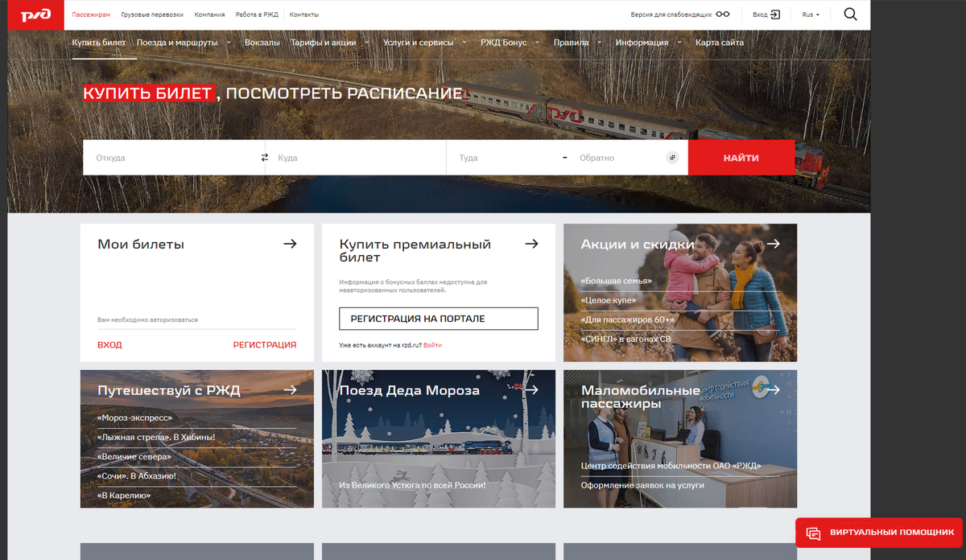The image size is (966, 560).
Task: Open the Оформление заявок на услуги link
Action: click(642, 485)
